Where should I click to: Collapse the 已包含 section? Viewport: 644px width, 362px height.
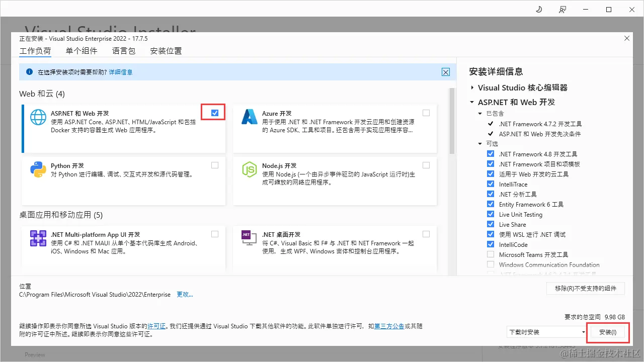(480, 114)
